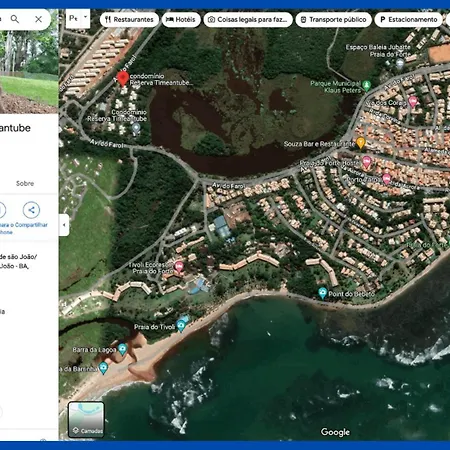Open Coisas legais para fazer filter

click(248, 20)
